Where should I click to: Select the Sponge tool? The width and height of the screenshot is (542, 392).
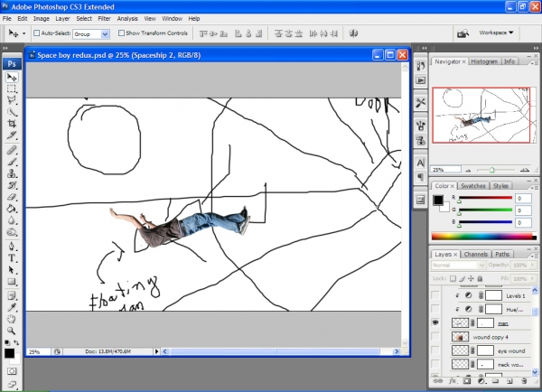click(12, 232)
